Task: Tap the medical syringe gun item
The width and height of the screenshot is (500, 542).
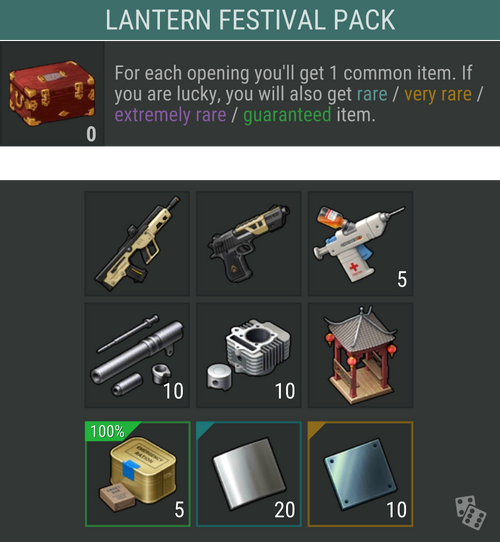Action: tap(360, 244)
